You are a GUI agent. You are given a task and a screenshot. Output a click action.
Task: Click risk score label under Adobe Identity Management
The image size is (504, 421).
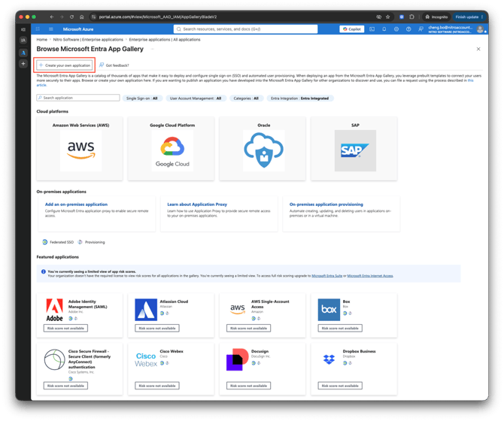pos(65,329)
